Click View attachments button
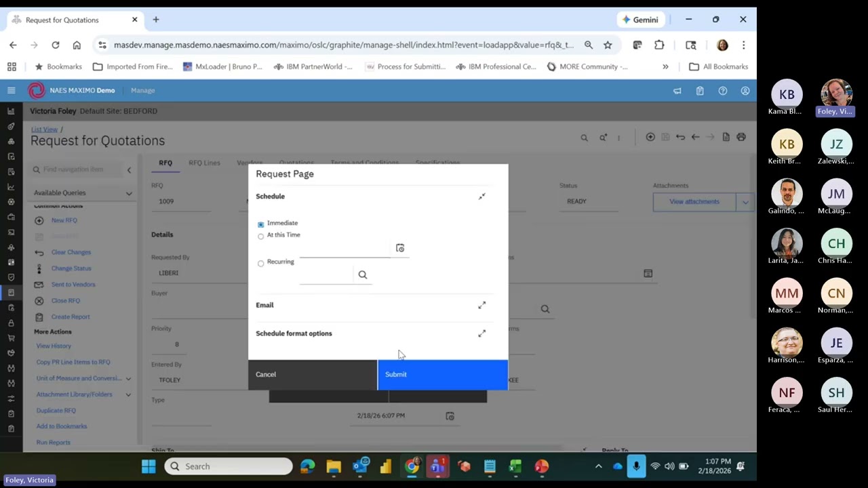Image resolution: width=868 pixels, height=488 pixels. (x=694, y=201)
